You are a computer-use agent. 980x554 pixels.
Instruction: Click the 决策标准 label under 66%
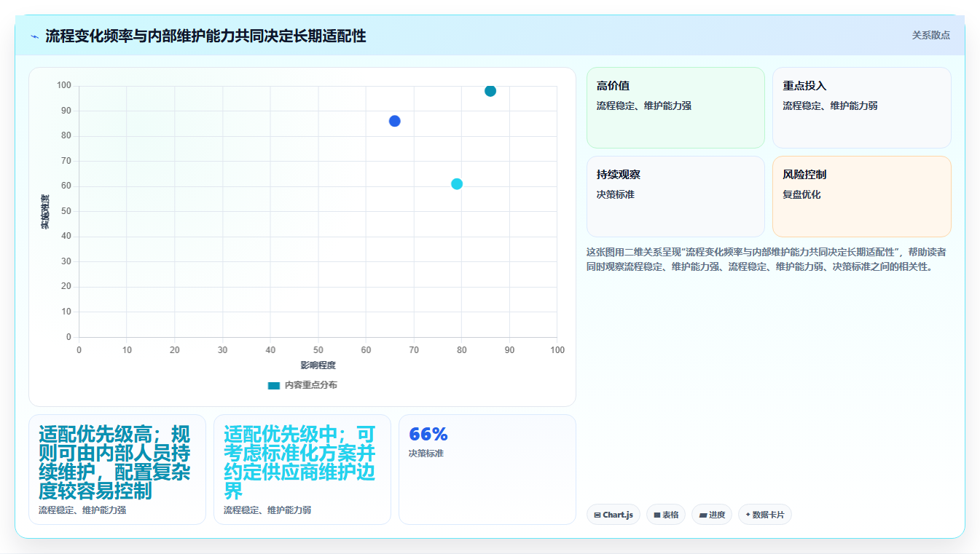point(426,453)
